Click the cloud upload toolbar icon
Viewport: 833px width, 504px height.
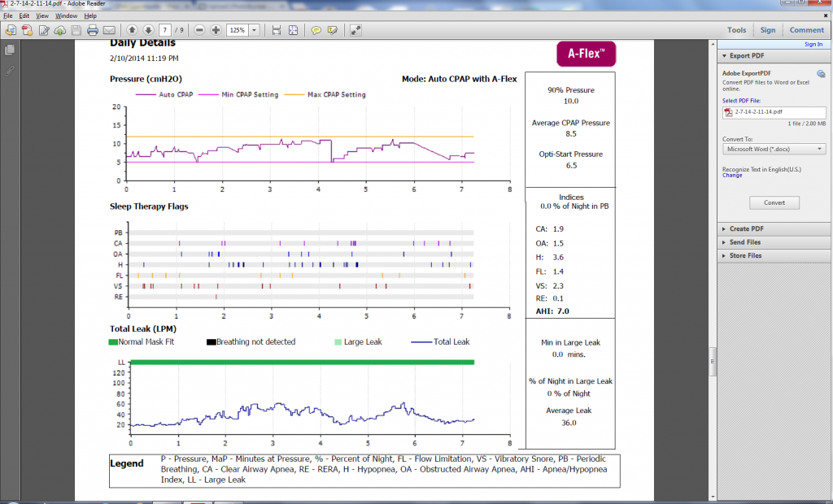point(60,30)
